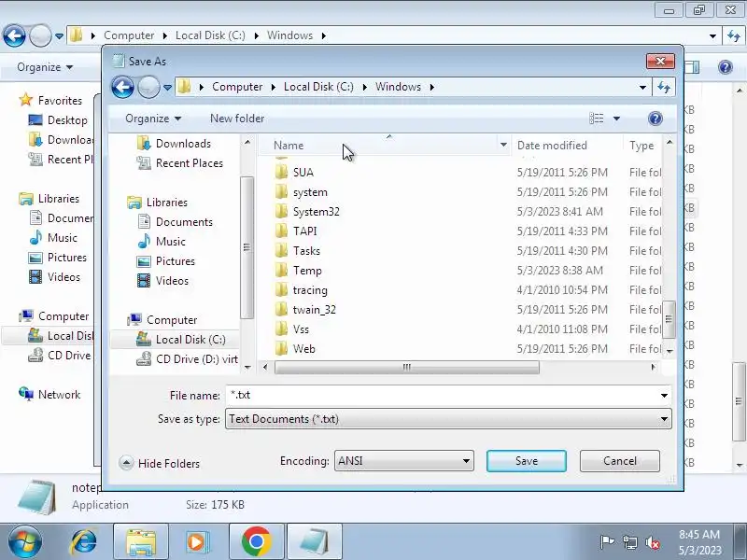Open the Encoding ANSI dropdown
This screenshot has width=747, height=560.
[x=404, y=461]
